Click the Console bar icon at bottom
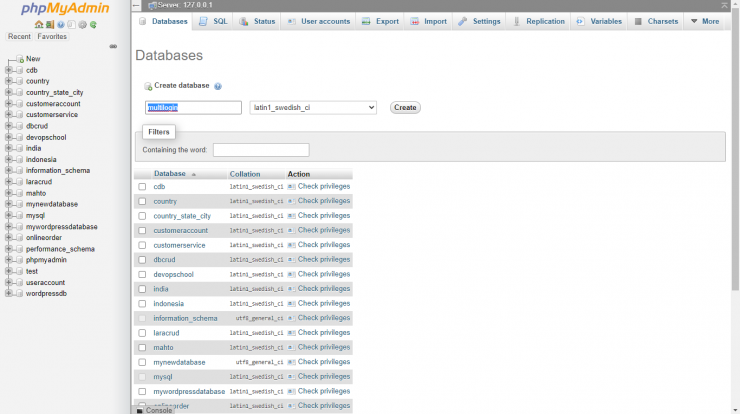The height and width of the screenshot is (414, 740). tap(140, 411)
